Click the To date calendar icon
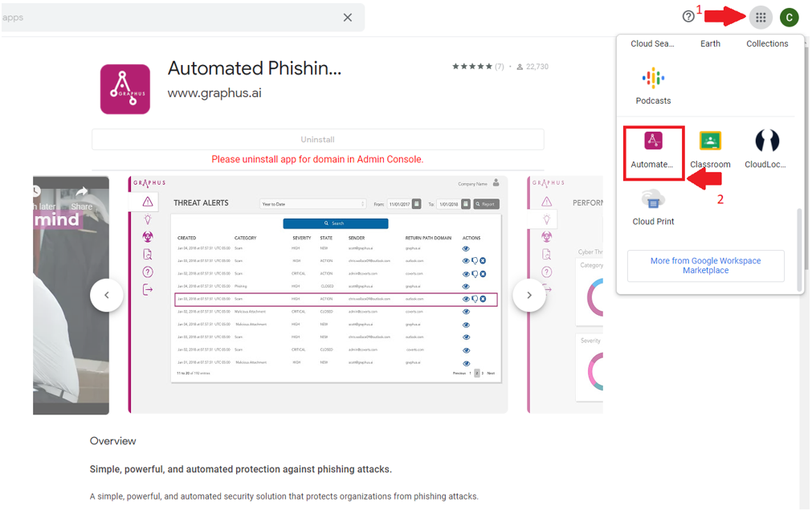This screenshot has width=812, height=511. tap(466, 204)
